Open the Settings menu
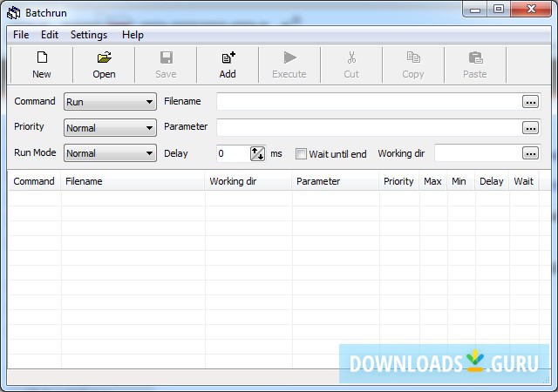Viewport: 558px width, 392px height. [89, 35]
